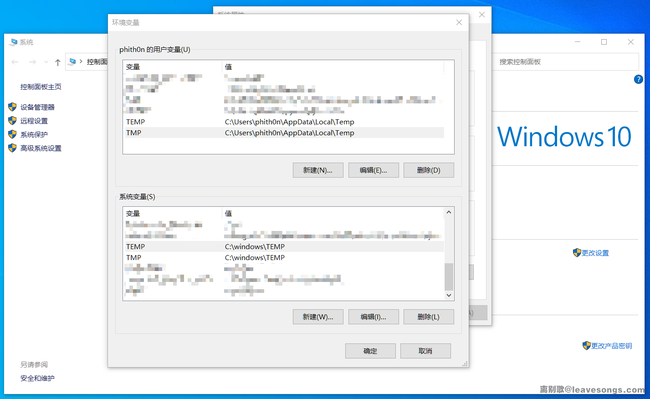Click the up arrow navigation icon

pyautogui.click(x=58, y=62)
